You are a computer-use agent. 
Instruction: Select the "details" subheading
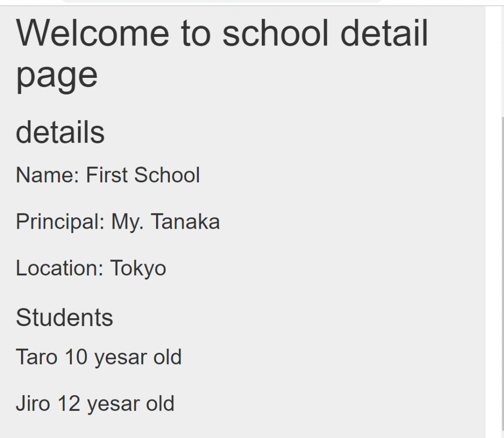[60, 132]
